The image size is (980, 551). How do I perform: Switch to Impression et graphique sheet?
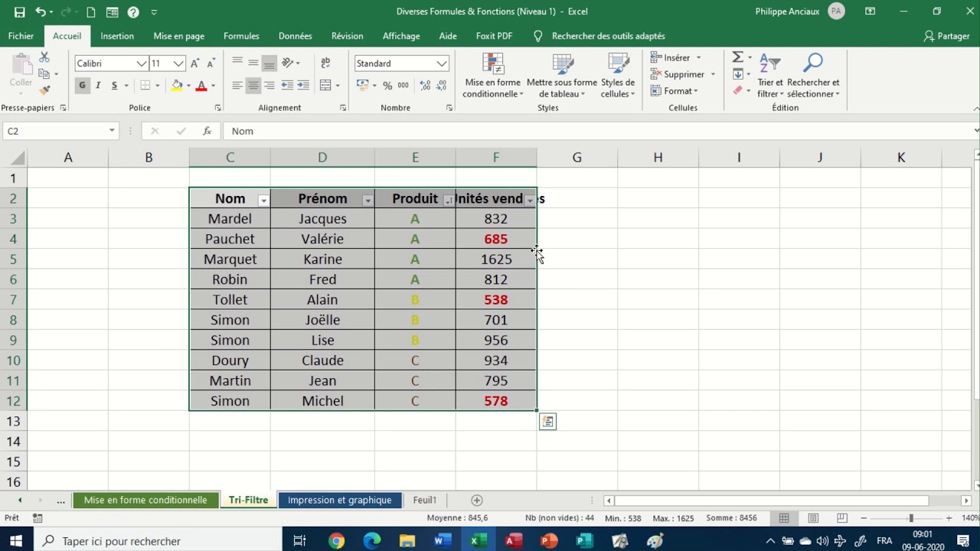pyautogui.click(x=339, y=500)
